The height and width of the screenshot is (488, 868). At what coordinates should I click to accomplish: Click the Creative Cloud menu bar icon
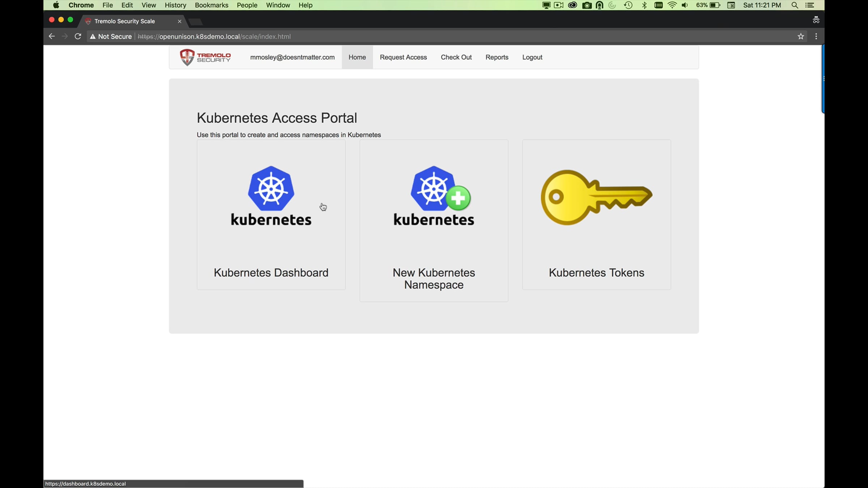pos(573,5)
